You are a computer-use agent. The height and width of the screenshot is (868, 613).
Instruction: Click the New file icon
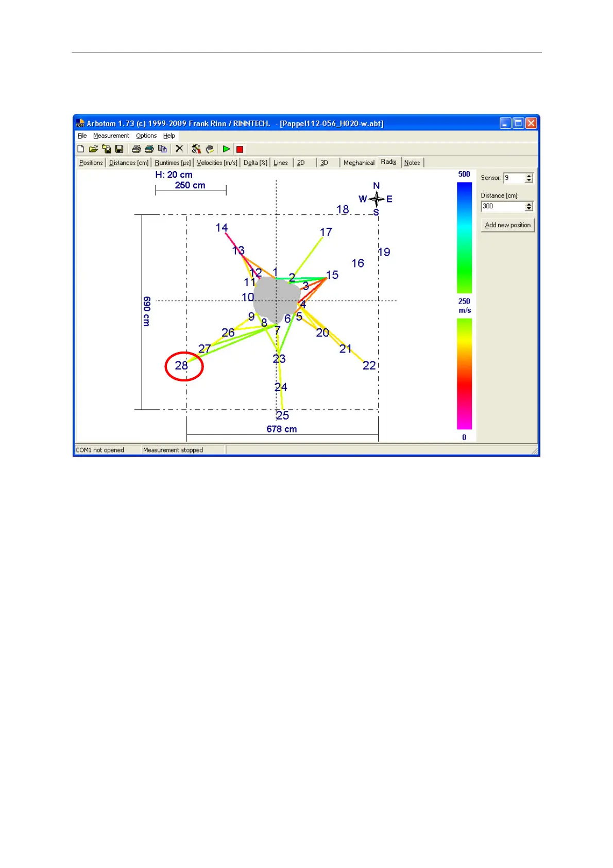tap(81, 149)
